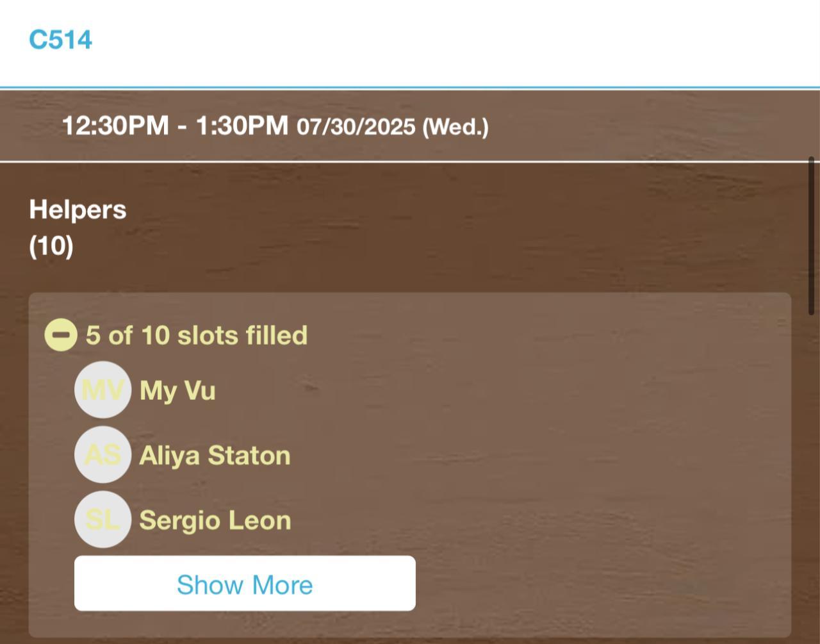Click the yellow minus circle icon
820x644 pixels.
click(61, 335)
